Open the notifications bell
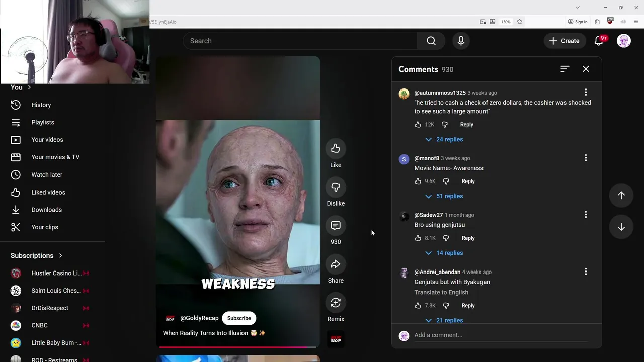Viewport: 644px width, 362px height. tap(599, 41)
